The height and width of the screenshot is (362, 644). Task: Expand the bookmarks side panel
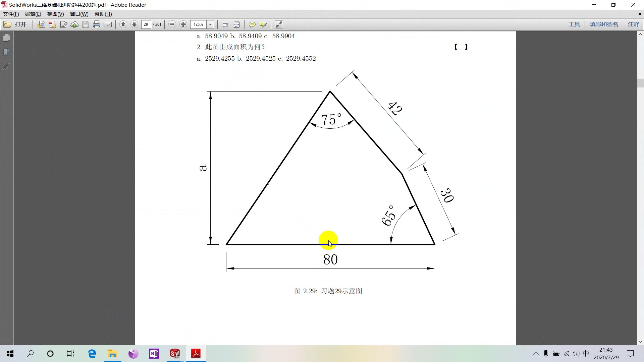6,52
